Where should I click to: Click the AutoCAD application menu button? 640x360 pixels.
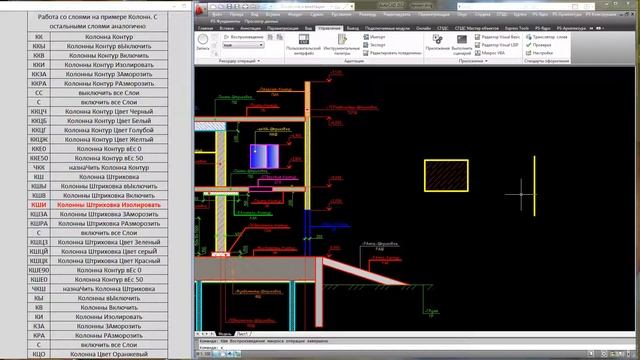pyautogui.click(x=200, y=9)
